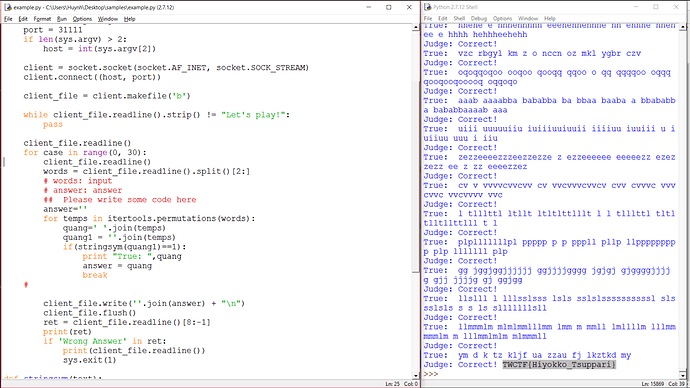The image size is (690, 388).
Task: Click the 'client.connect((host, port))' line
Action: [92, 77]
